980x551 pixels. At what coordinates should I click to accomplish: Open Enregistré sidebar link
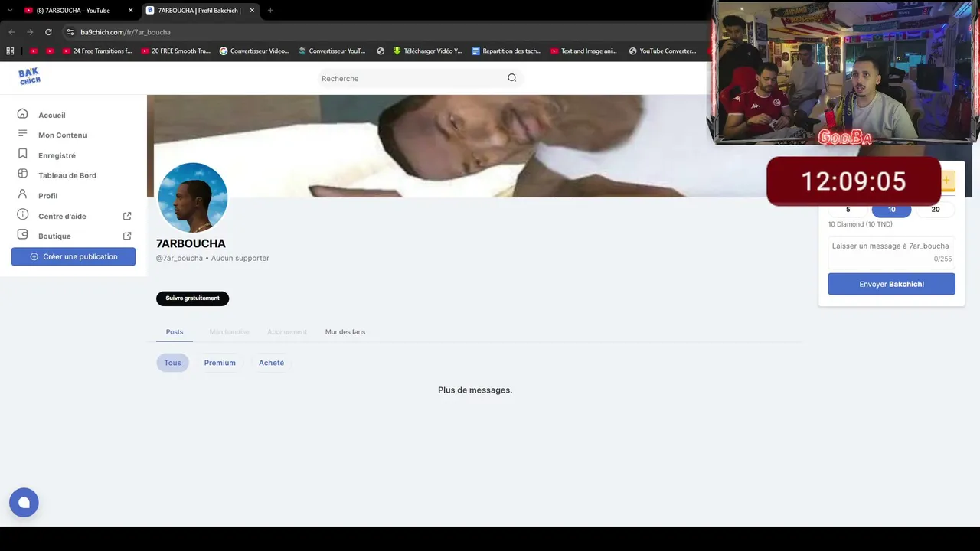coord(57,155)
